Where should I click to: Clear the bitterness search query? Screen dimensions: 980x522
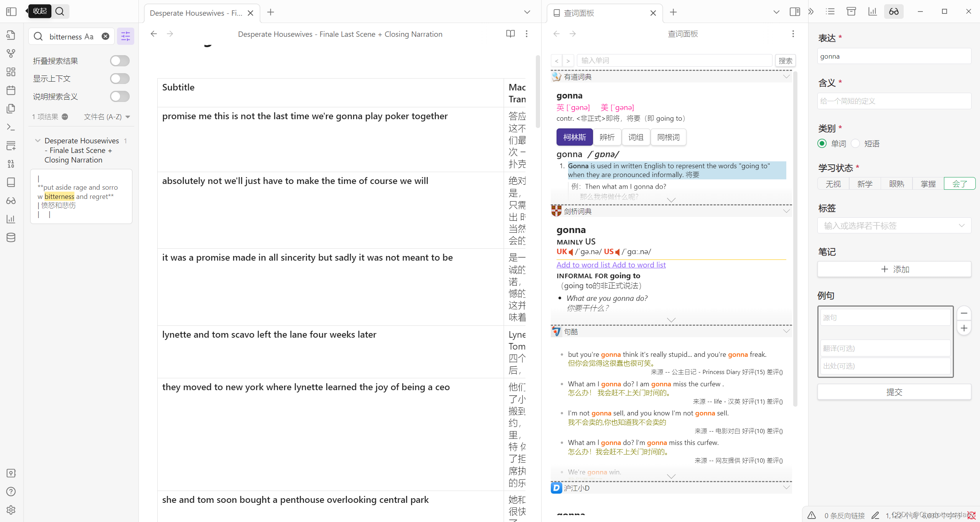coord(105,36)
